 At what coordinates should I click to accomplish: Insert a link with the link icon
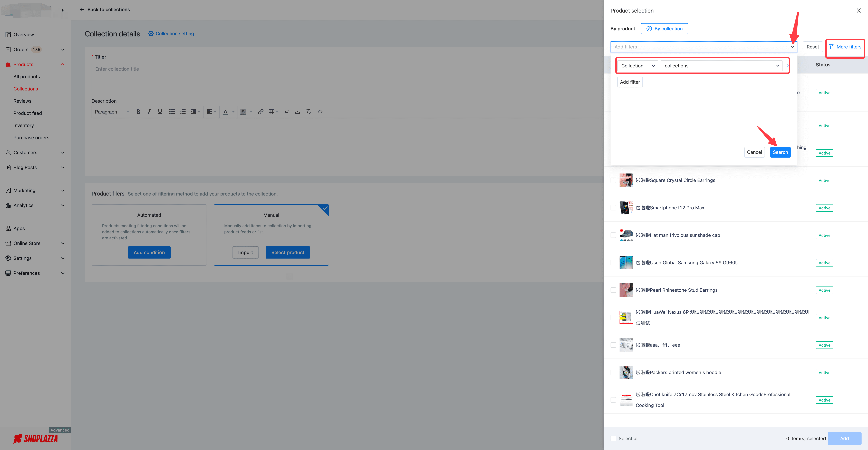click(x=261, y=112)
